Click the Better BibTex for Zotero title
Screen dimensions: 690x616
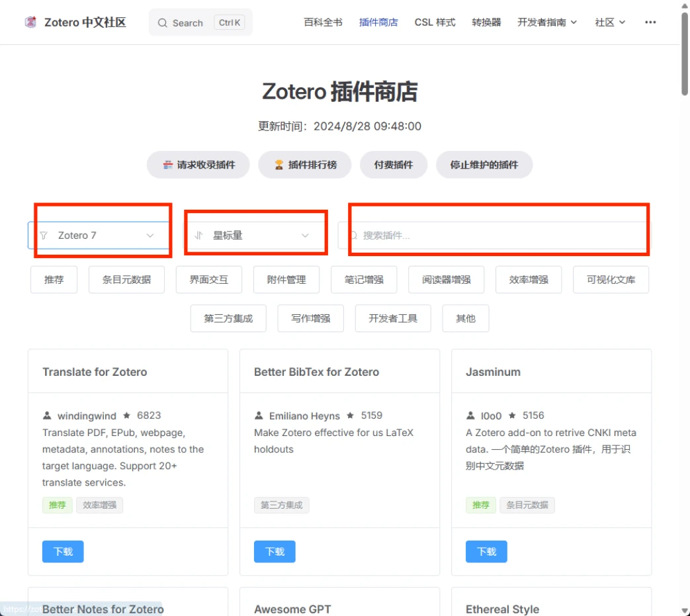pyautogui.click(x=316, y=372)
